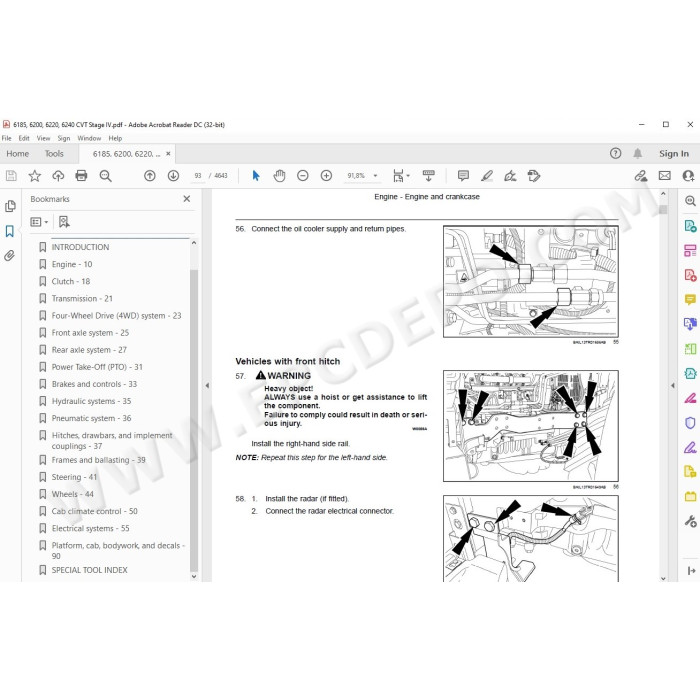700x700 pixels.
Task: Switch to the Tools tab
Action: point(54,154)
